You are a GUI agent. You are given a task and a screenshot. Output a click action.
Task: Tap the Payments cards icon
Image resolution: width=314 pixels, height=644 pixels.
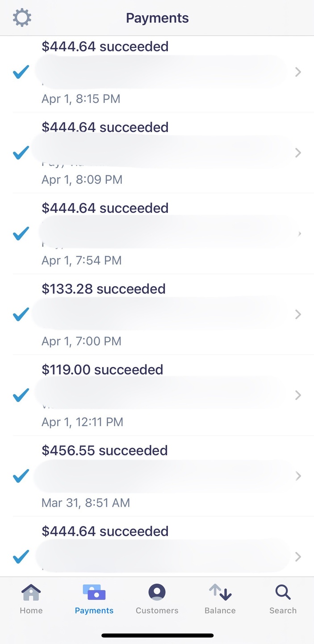[94, 593]
